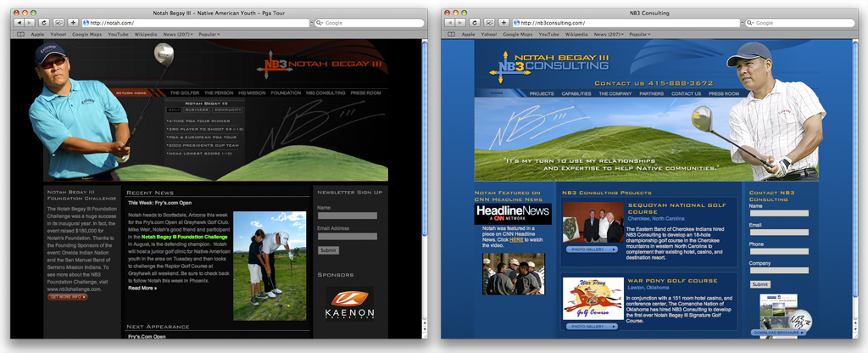The width and height of the screenshot is (868, 353).
Task: Open Contact Us menu item
Action: point(686,93)
